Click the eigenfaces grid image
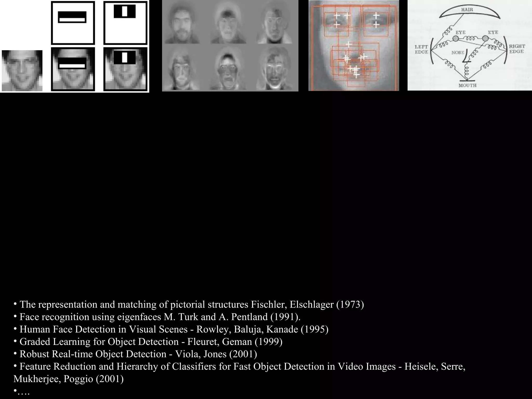 (x=230, y=46)
